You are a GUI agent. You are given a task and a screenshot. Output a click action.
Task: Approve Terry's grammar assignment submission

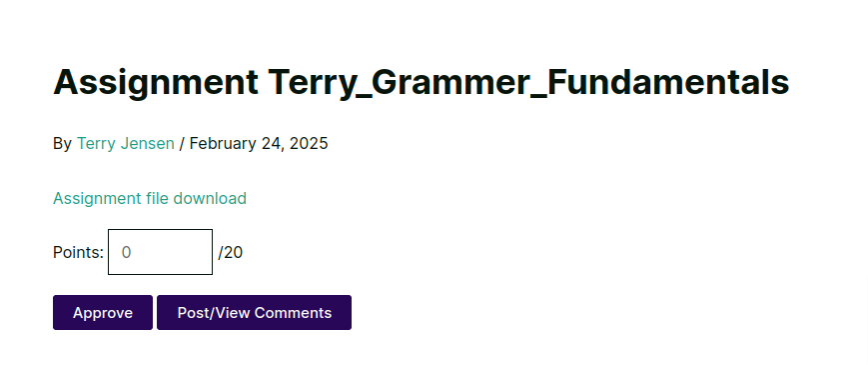click(103, 313)
